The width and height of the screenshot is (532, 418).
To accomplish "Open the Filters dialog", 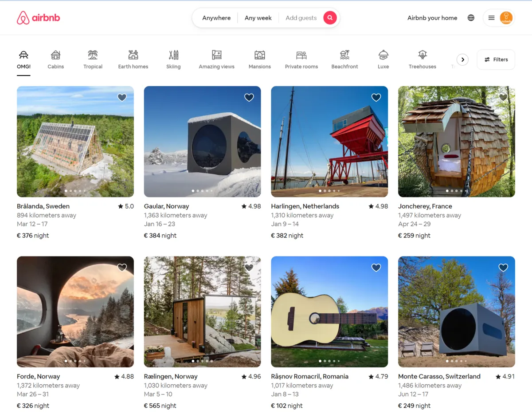I will tap(496, 59).
